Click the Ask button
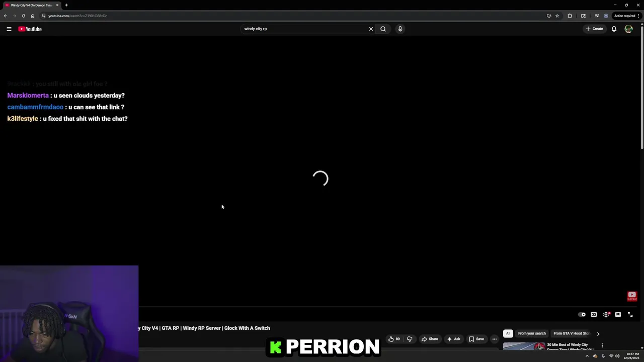 (x=453, y=339)
